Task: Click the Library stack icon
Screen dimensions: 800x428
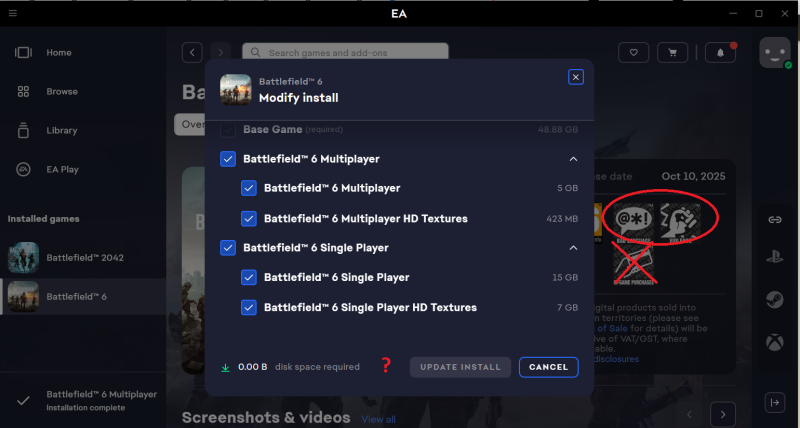Action: [23, 130]
